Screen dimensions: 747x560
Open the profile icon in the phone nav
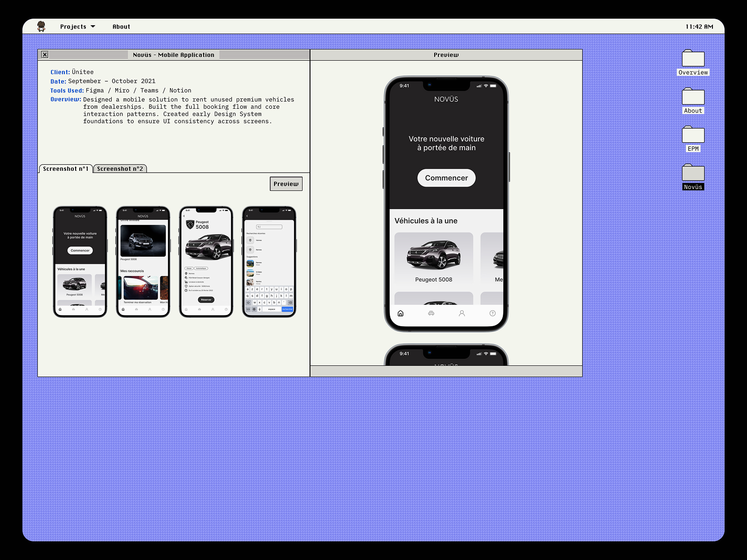(x=462, y=314)
